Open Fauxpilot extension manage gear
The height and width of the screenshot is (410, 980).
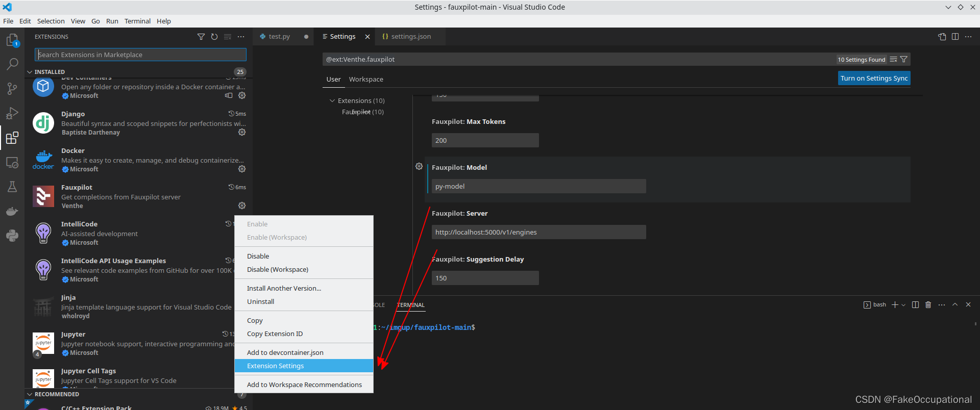[x=242, y=206]
